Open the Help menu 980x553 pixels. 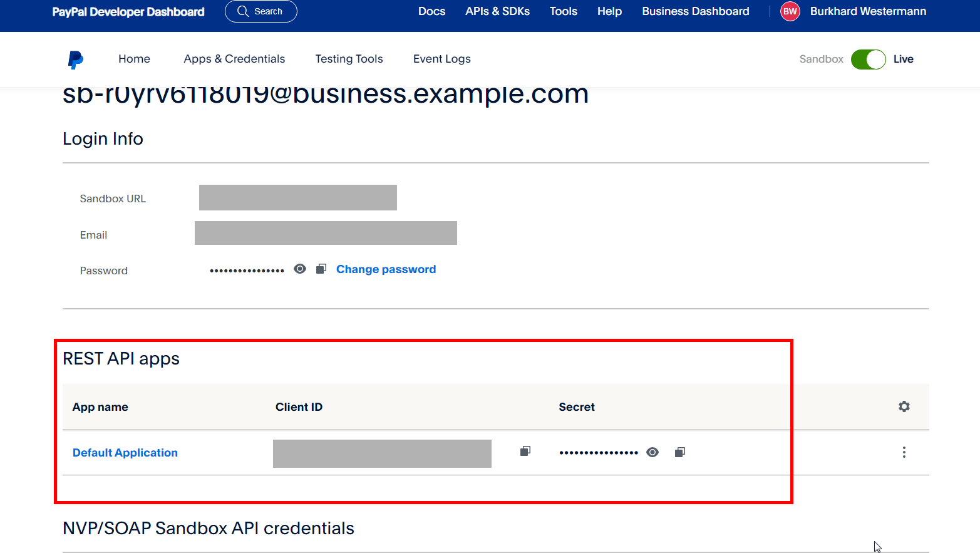(x=609, y=11)
